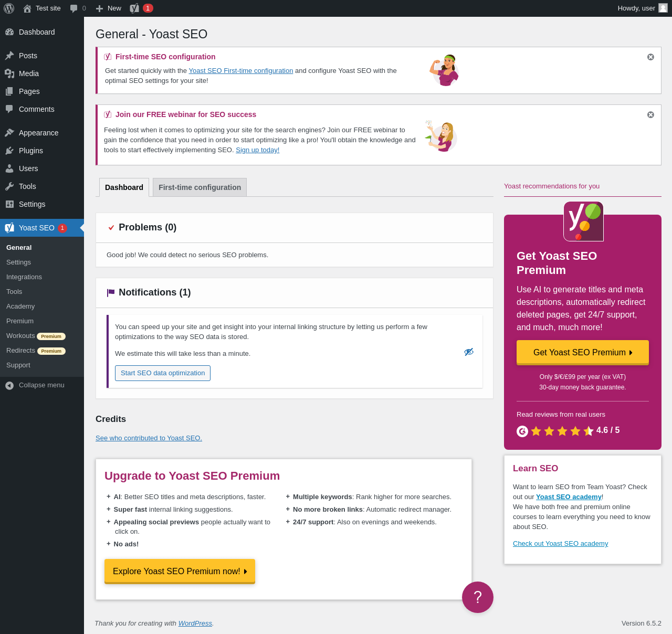Click the Yoast SEO notification count badge
Image resolution: width=672 pixels, height=634 pixels.
click(62, 228)
